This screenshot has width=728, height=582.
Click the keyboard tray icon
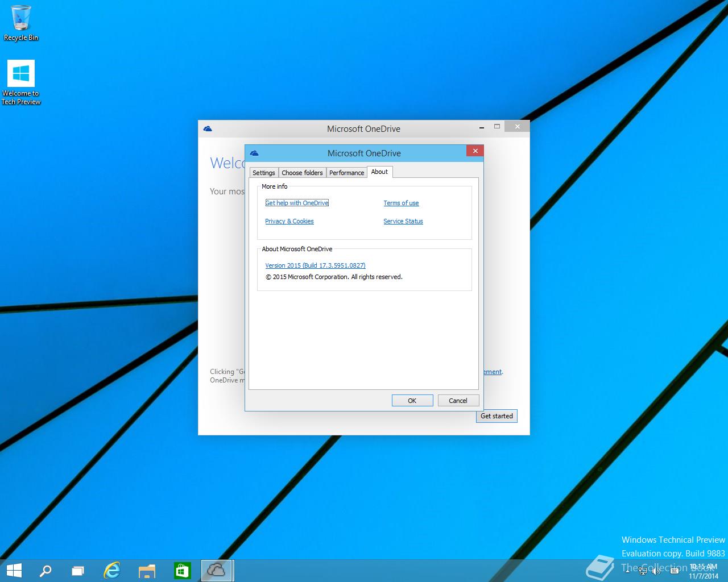675,571
